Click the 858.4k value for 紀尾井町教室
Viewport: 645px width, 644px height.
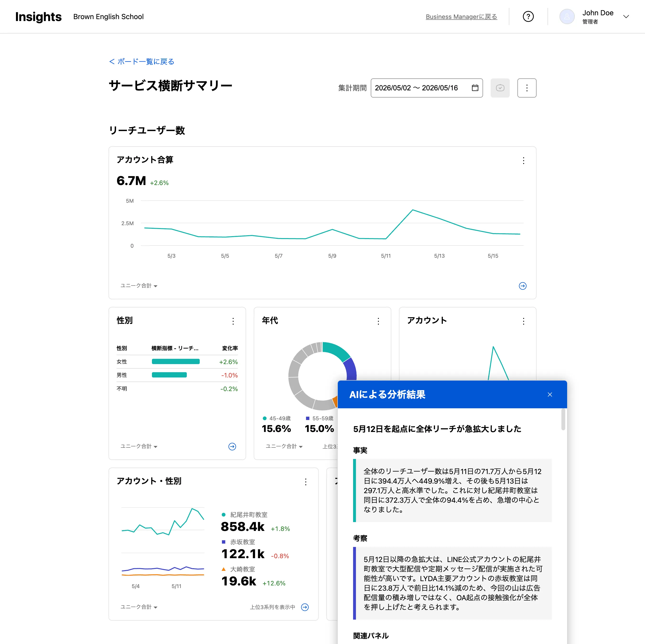(242, 527)
